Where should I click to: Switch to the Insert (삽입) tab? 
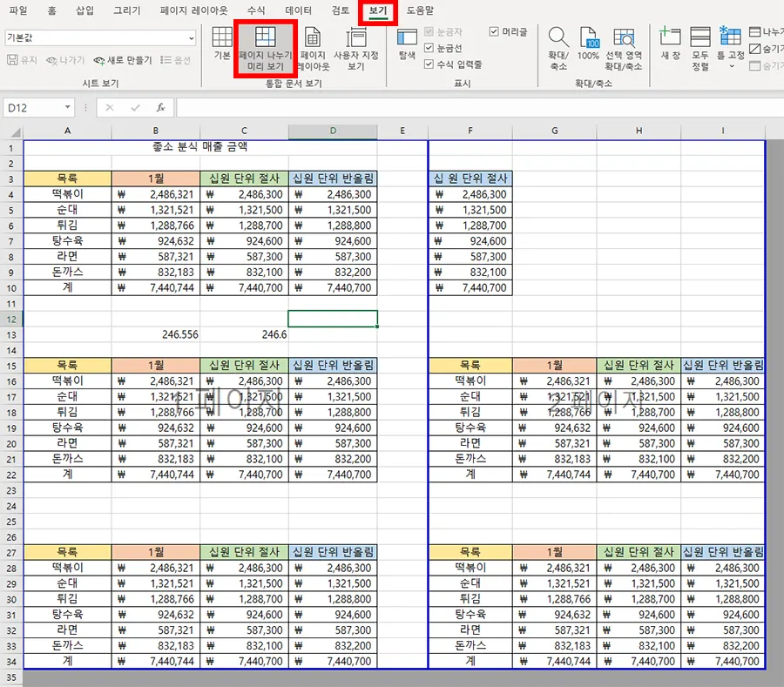[x=84, y=10]
